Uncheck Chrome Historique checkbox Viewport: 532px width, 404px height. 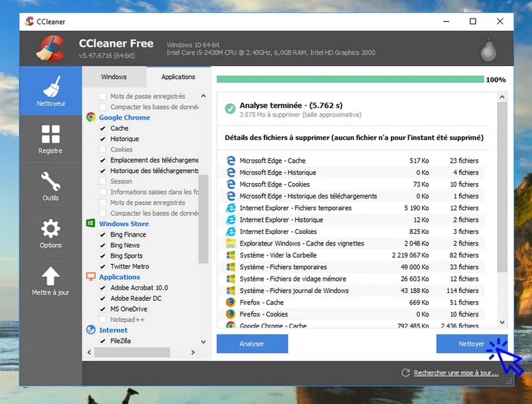pyautogui.click(x=103, y=139)
